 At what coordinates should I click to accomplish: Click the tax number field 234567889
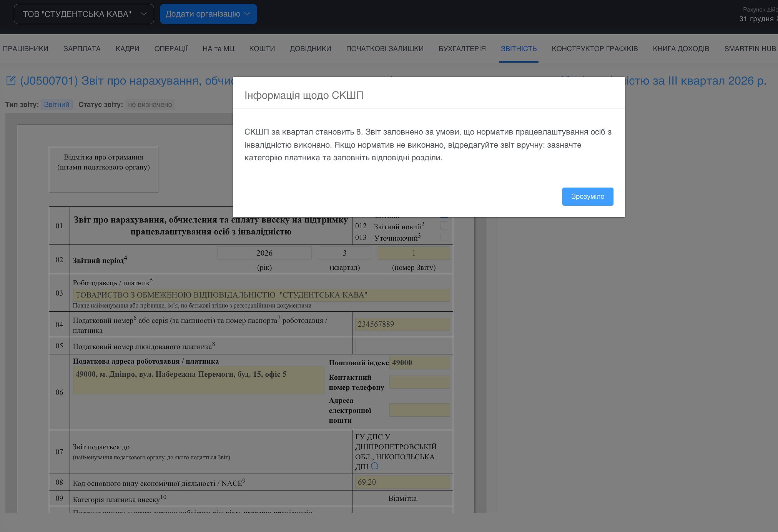[402, 324]
